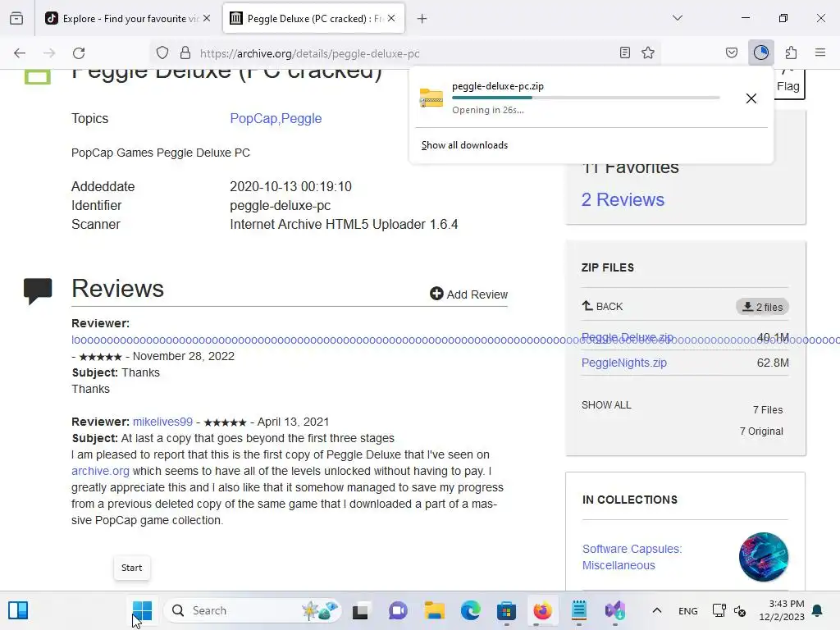The width and height of the screenshot is (840, 630).
Task: Open a new tab
Action: coord(422,19)
